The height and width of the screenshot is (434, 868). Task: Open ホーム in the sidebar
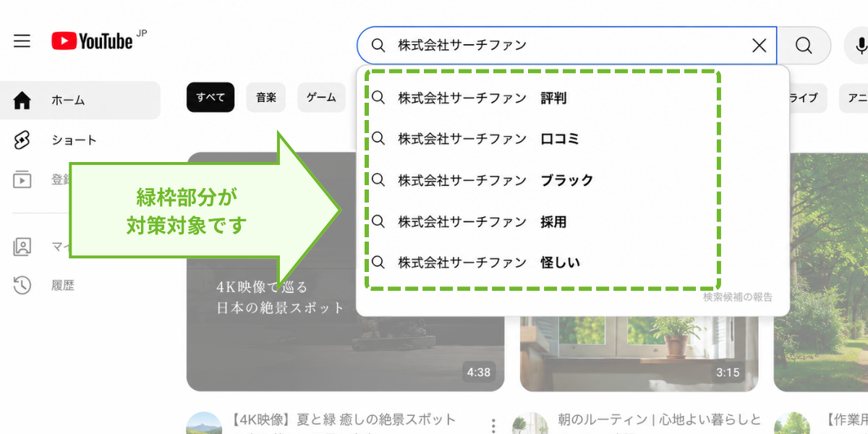click(80, 101)
